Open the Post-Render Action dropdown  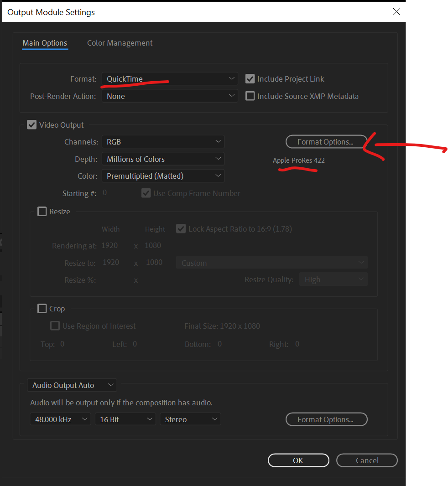coord(170,96)
